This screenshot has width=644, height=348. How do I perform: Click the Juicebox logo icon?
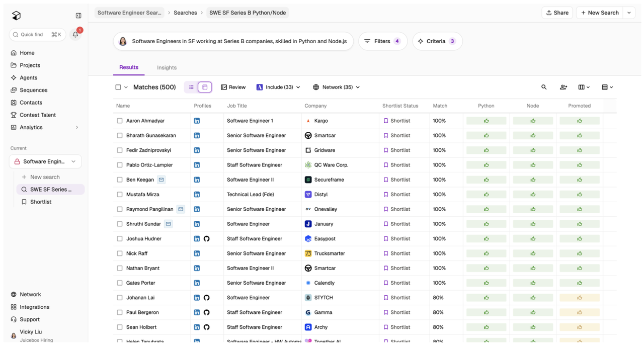(x=16, y=16)
